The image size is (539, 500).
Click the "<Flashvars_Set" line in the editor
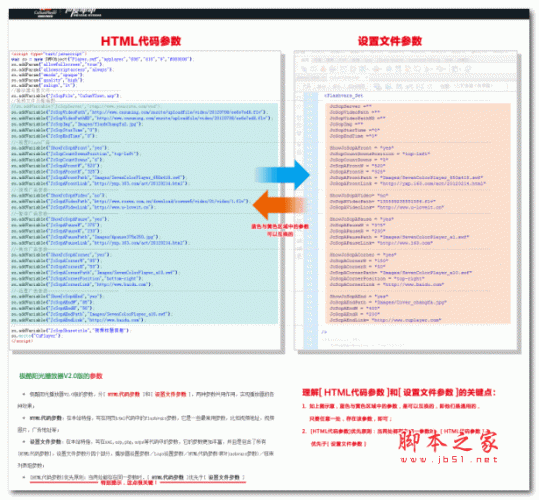(344, 96)
